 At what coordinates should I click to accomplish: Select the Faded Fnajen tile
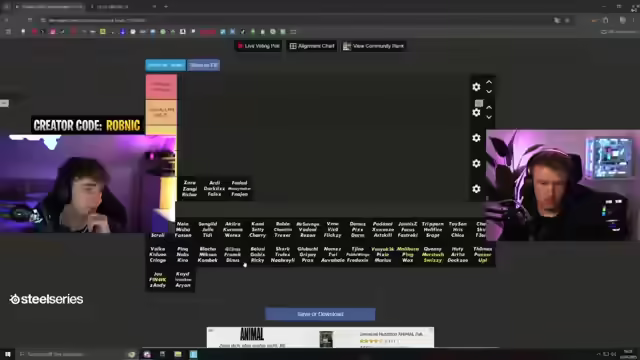(240, 189)
